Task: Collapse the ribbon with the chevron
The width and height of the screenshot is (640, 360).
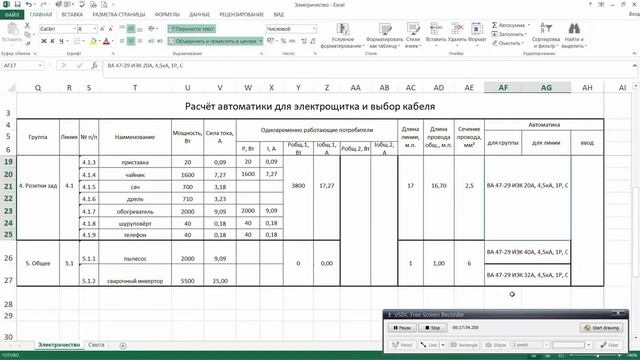Action: (x=634, y=53)
